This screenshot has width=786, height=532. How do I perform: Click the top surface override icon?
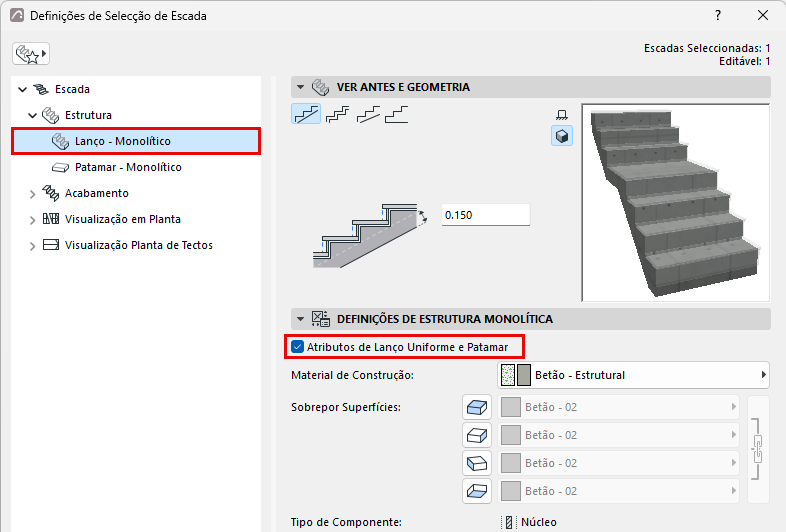click(477, 407)
